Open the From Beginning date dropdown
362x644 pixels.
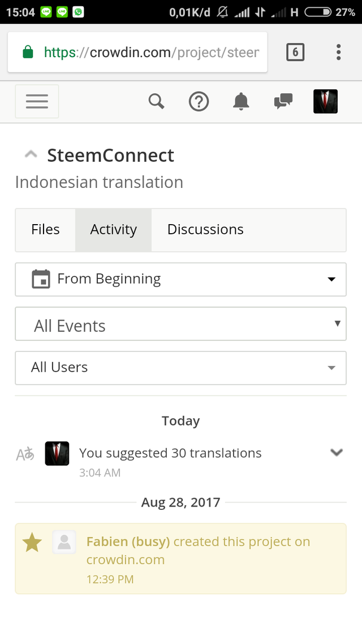click(x=180, y=279)
